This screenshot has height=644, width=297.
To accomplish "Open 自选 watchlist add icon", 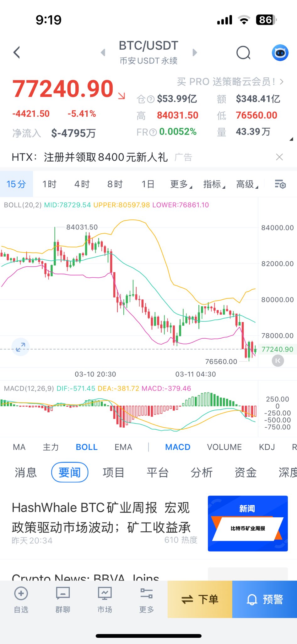I will [21, 600].
